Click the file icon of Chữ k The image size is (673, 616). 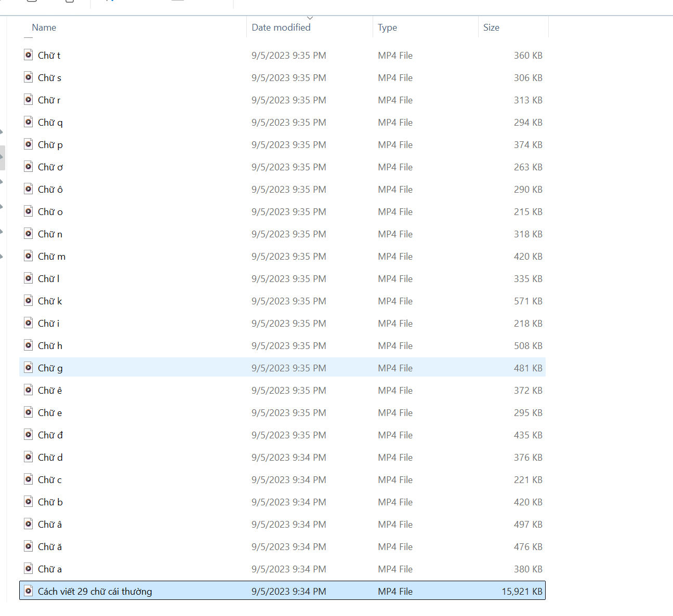[x=29, y=300]
